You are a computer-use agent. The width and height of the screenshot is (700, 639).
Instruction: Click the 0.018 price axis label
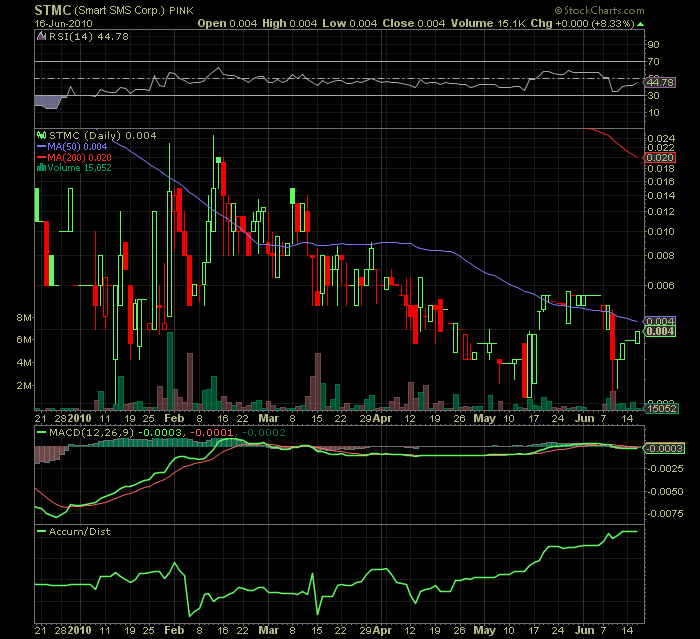pos(661,169)
